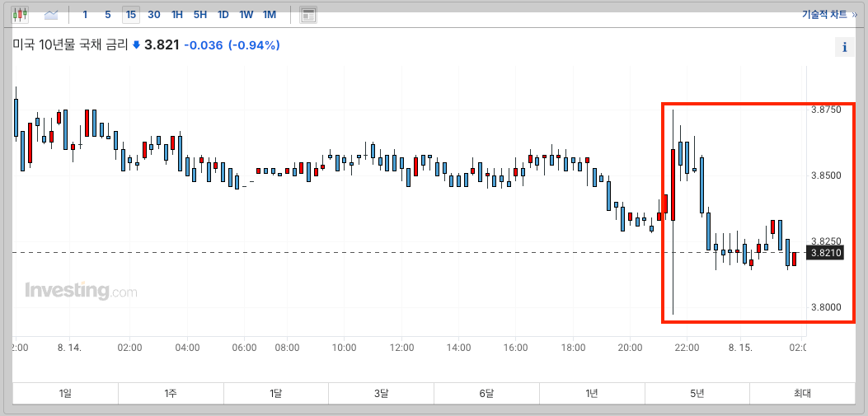Show the 1년 time range
Image resolution: width=868 pixels, height=416 pixels.
coord(592,393)
